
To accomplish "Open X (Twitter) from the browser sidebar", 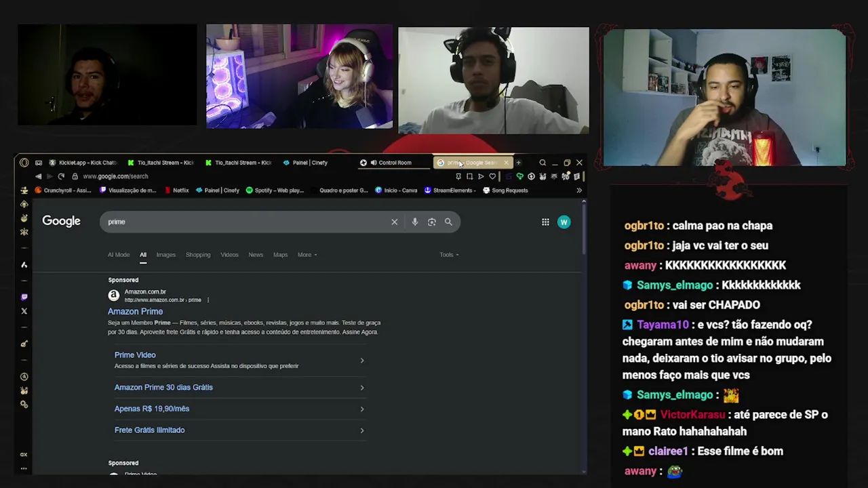I will (x=24, y=311).
